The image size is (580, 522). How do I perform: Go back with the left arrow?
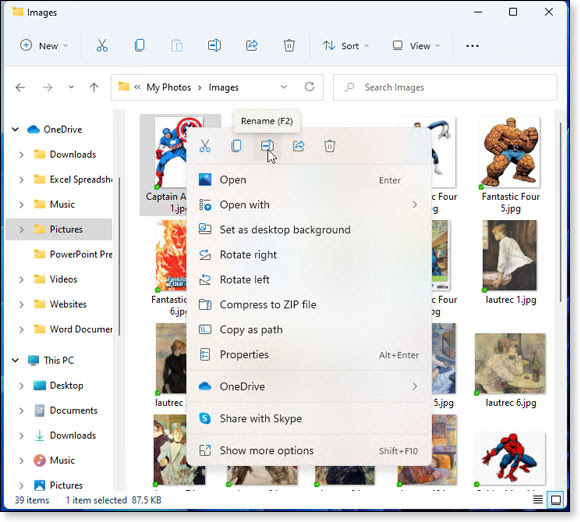(x=20, y=88)
